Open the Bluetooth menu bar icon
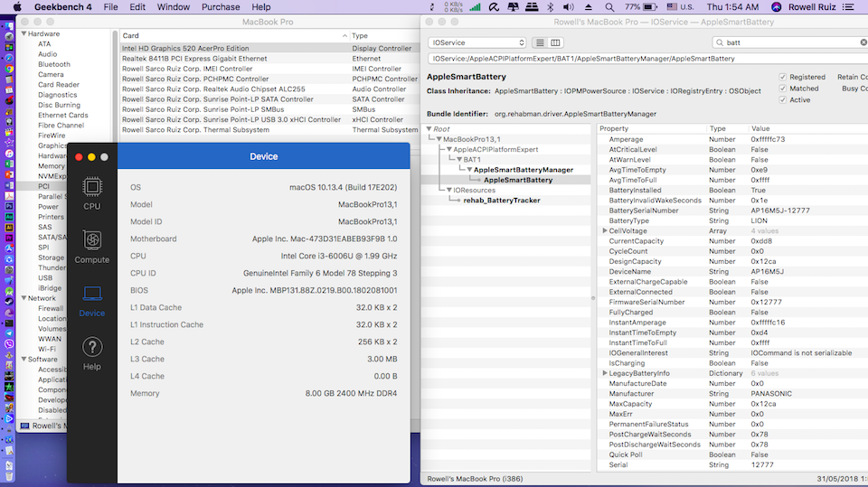The height and width of the screenshot is (487, 868). 551,7
